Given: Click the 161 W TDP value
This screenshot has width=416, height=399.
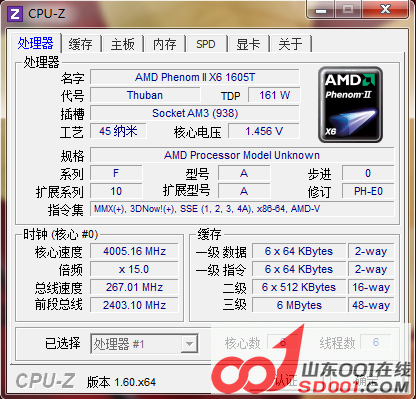Looking at the screenshot, I should (274, 95).
